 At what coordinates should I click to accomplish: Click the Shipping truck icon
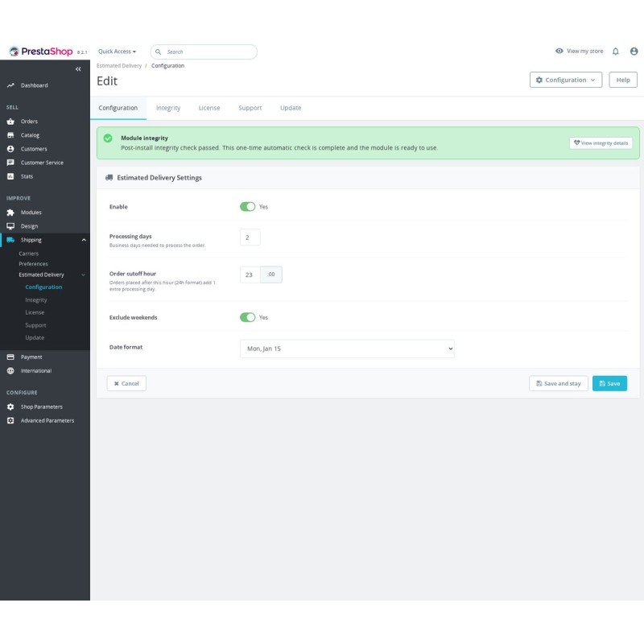(10, 240)
